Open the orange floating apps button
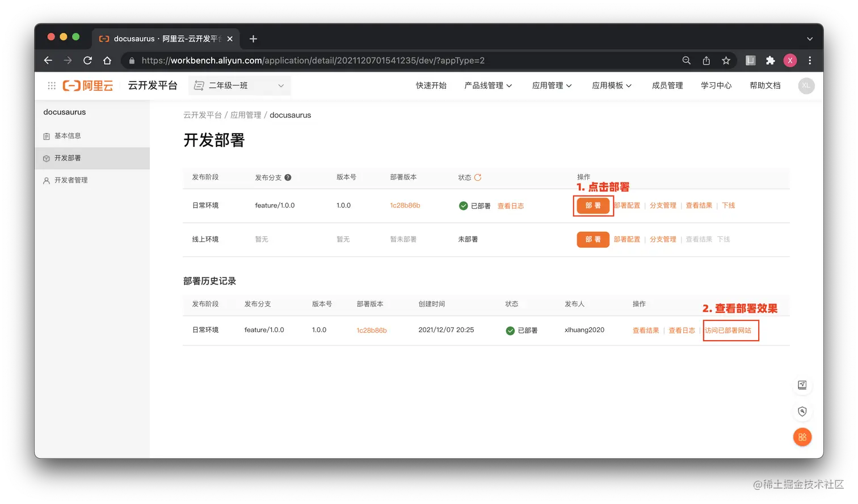The height and width of the screenshot is (504, 858). click(x=802, y=437)
